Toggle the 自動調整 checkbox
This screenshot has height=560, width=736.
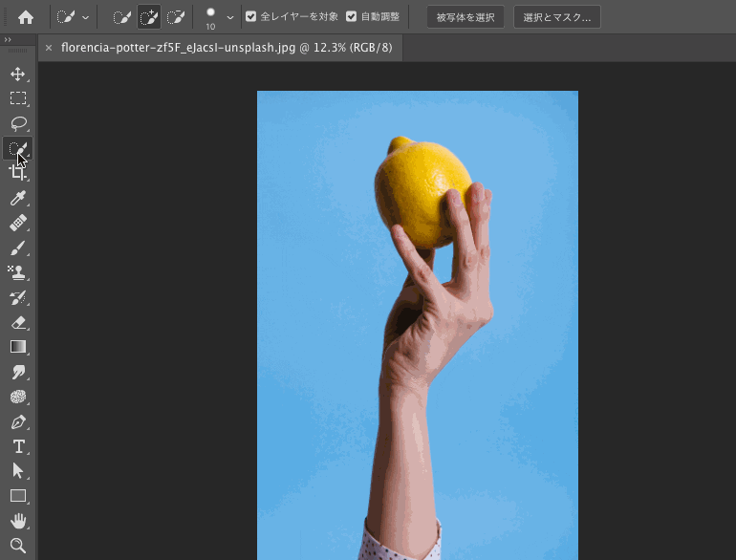[351, 17]
